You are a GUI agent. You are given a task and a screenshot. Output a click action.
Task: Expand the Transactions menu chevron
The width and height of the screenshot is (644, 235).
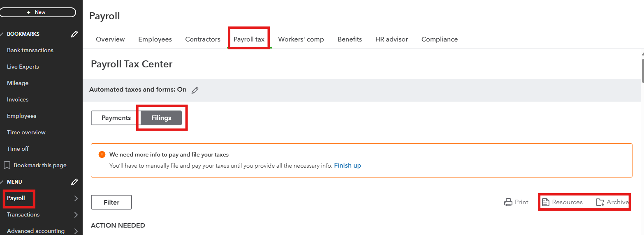(x=76, y=215)
